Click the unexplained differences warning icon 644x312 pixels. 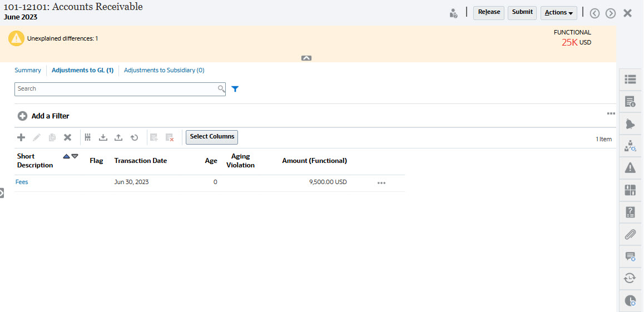click(x=16, y=38)
